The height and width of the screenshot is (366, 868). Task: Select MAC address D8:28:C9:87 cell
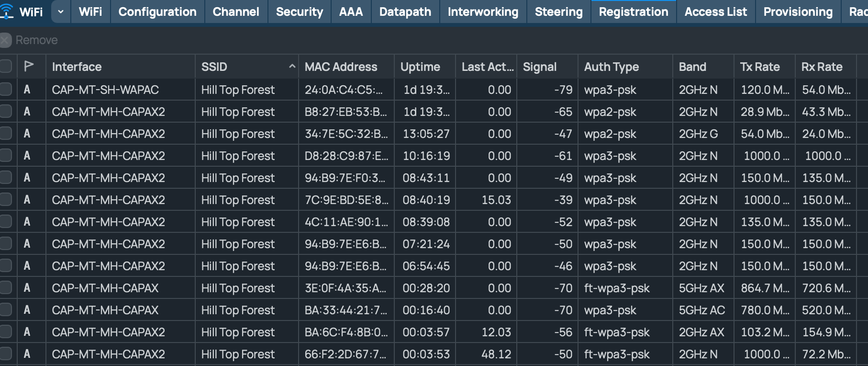(x=346, y=156)
